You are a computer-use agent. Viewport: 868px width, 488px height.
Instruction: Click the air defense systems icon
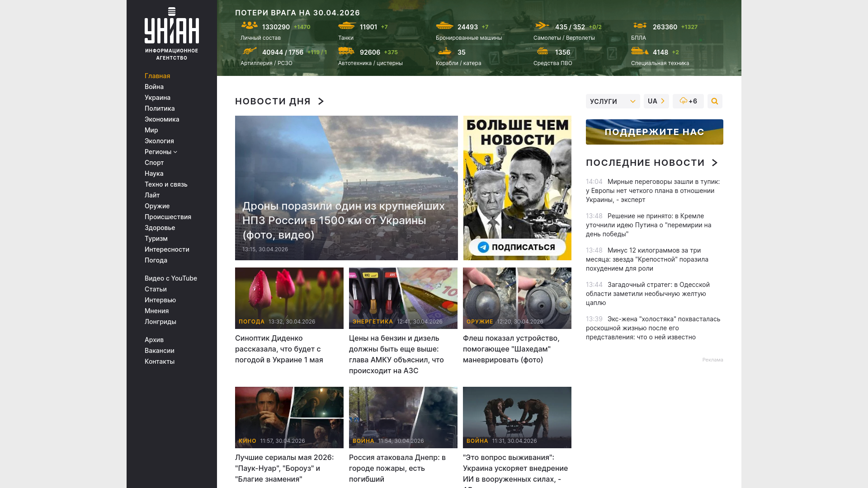542,51
